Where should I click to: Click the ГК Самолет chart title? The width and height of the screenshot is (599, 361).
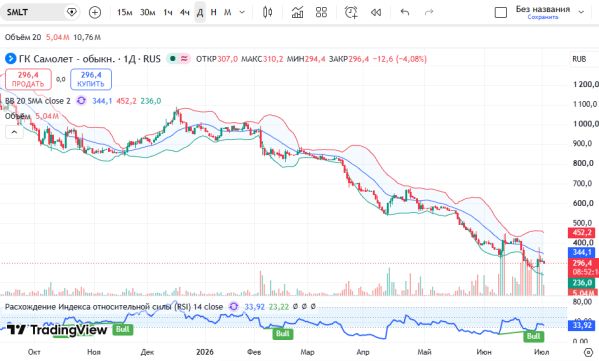pyautogui.click(x=90, y=59)
